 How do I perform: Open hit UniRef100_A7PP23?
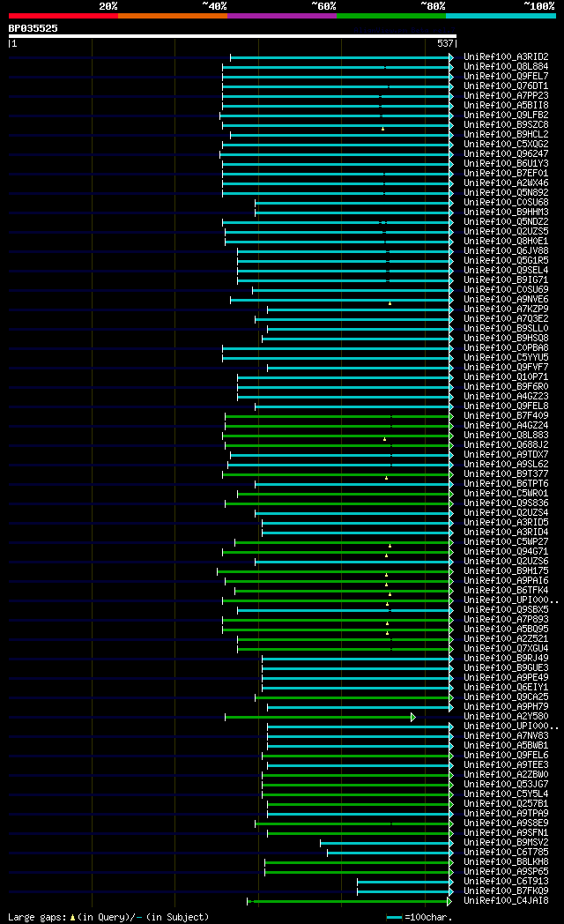tap(506, 96)
